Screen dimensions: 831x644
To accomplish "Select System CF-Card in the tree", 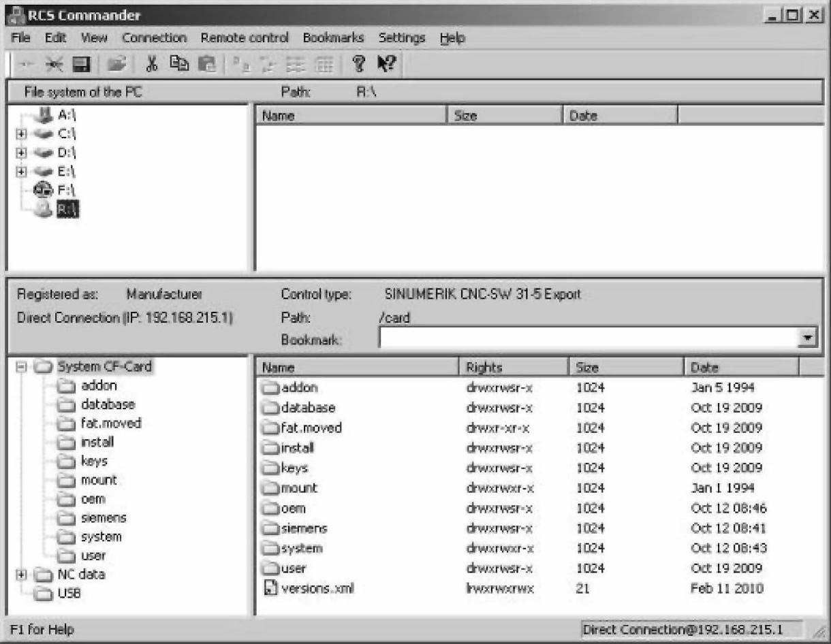I will [x=104, y=366].
